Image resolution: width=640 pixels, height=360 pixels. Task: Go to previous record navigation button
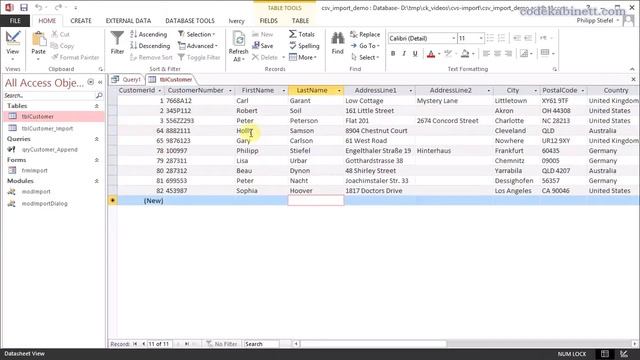143,344
